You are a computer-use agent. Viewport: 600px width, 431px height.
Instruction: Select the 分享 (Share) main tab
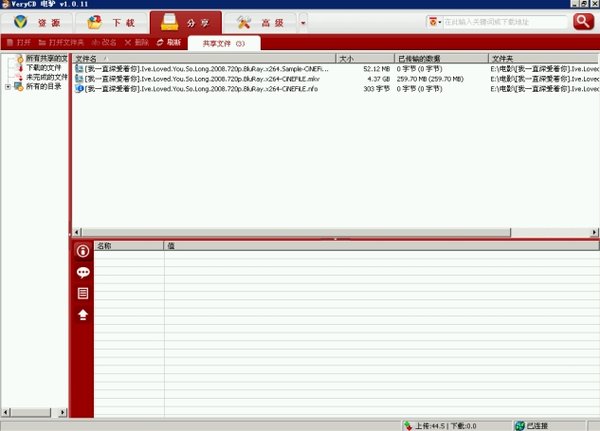coord(186,23)
